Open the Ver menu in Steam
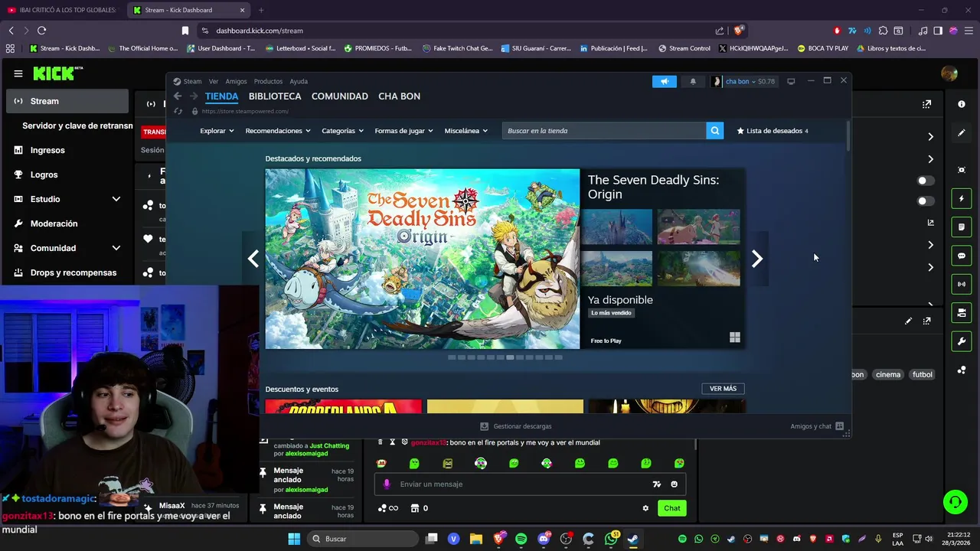The width and height of the screenshot is (980, 551). tap(214, 81)
